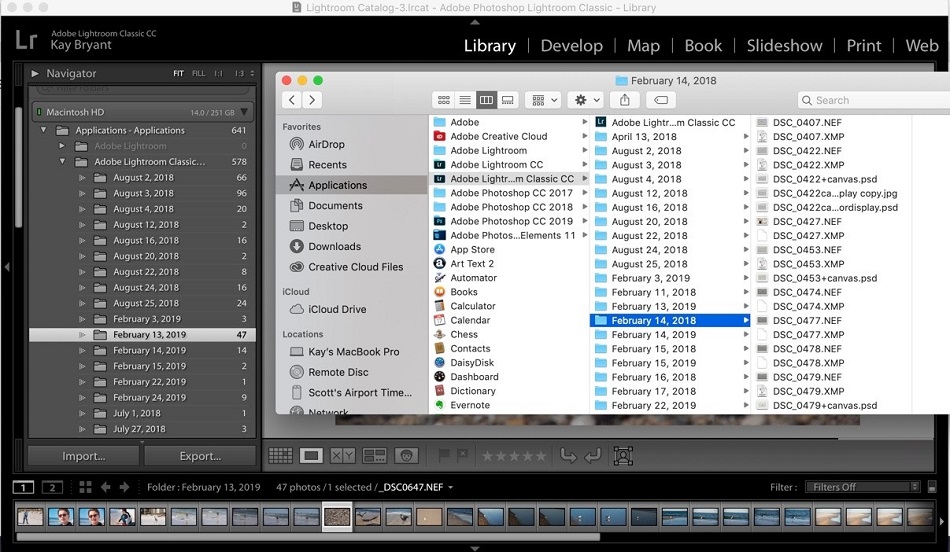The height and width of the screenshot is (552, 950).
Task: Set flag as rejected in toolbar
Action: click(x=462, y=454)
